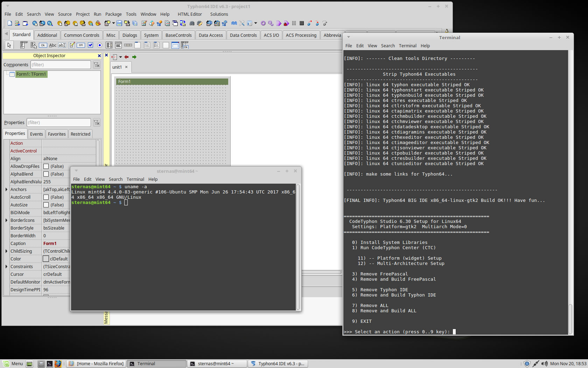Close the unit1 editor tab
The image size is (588, 368).
pyautogui.click(x=126, y=67)
